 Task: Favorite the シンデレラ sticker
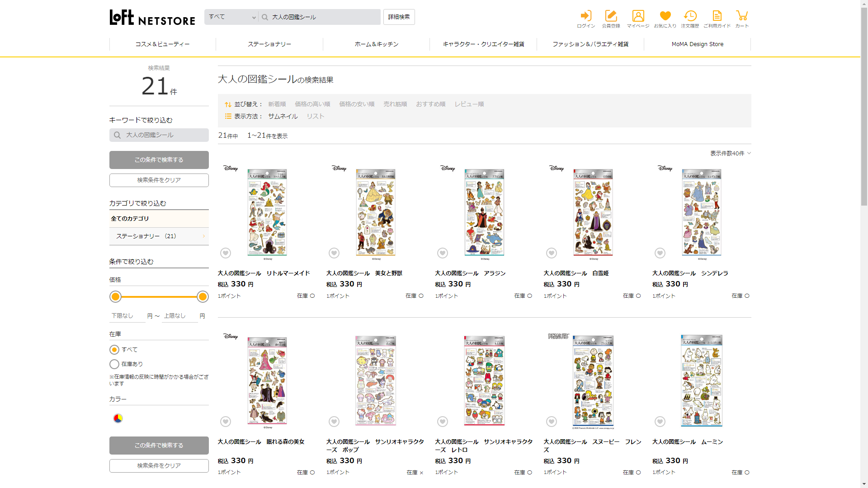pyautogui.click(x=660, y=253)
